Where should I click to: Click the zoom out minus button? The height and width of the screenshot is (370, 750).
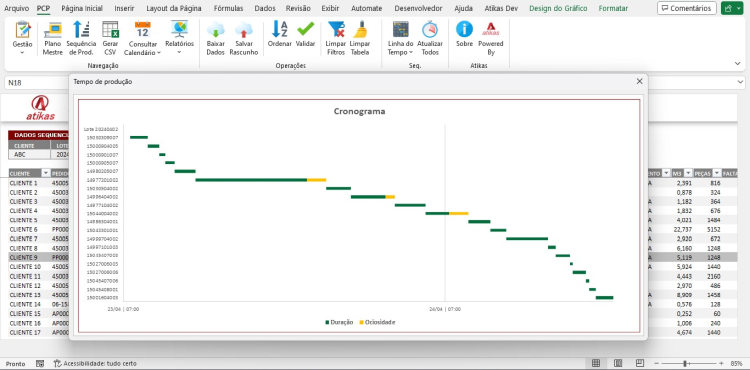(657, 363)
